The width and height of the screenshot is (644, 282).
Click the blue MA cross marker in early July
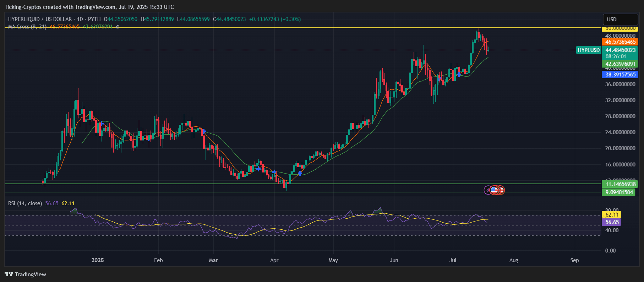point(459,74)
